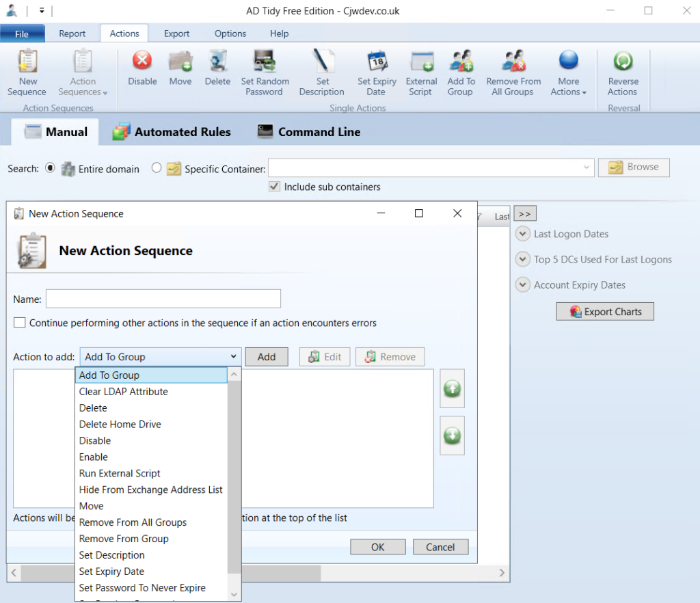The image size is (700, 603).
Task: Toggle Include sub containers checkbox
Action: (x=274, y=187)
